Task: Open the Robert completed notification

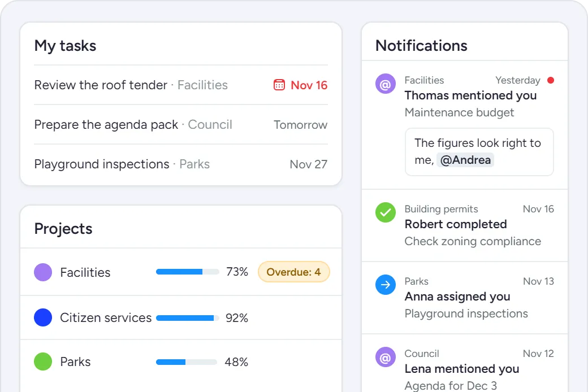Action: click(465, 225)
